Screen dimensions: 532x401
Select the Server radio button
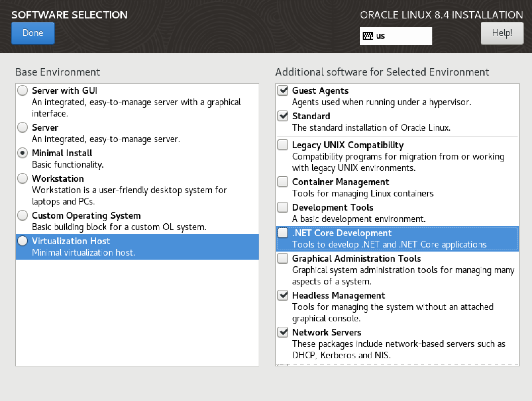(x=22, y=127)
